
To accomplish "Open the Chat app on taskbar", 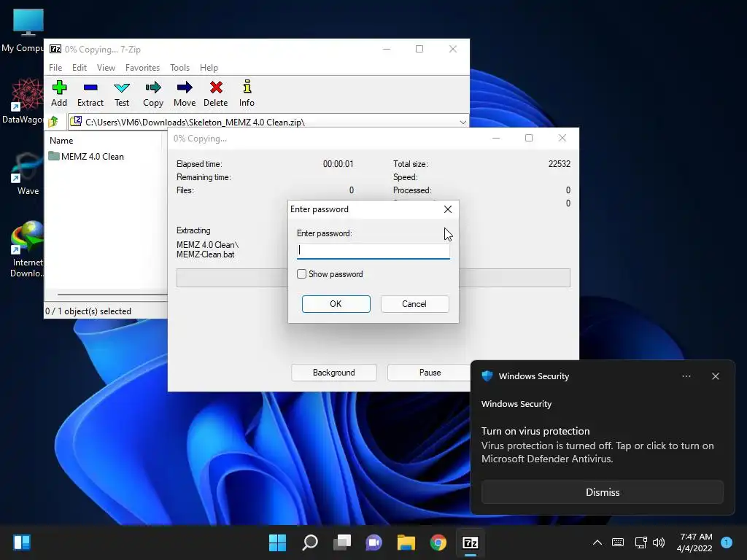I will (374, 542).
